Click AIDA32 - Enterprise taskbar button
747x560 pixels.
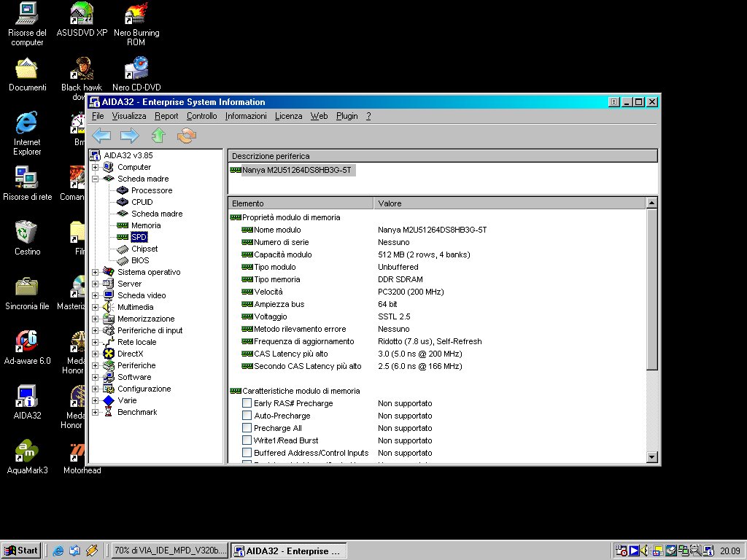tap(289, 551)
